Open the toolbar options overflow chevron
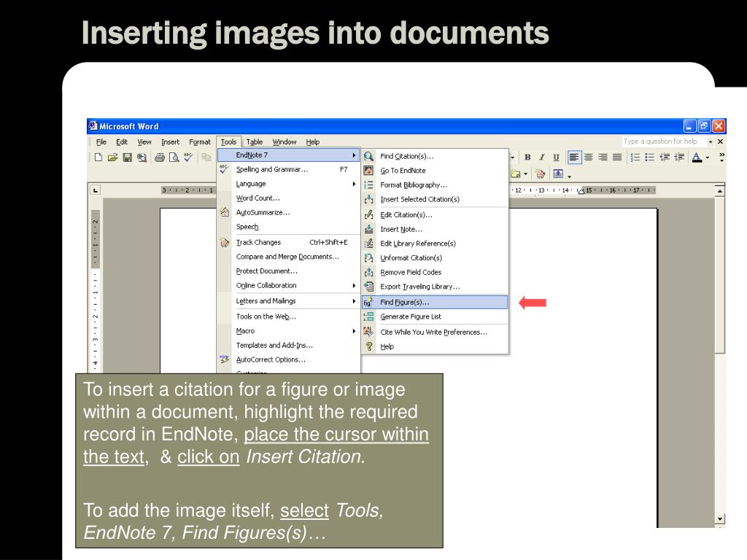The height and width of the screenshot is (560, 747). click(x=721, y=157)
